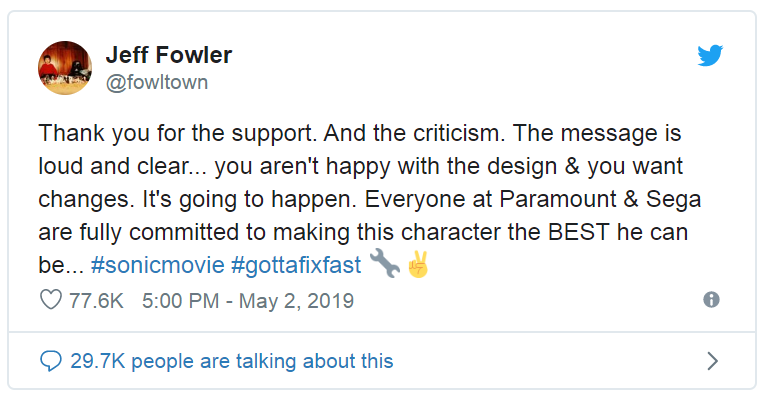Open the #sonicmovie hashtag
The height and width of the screenshot is (398, 767).
tap(158, 265)
